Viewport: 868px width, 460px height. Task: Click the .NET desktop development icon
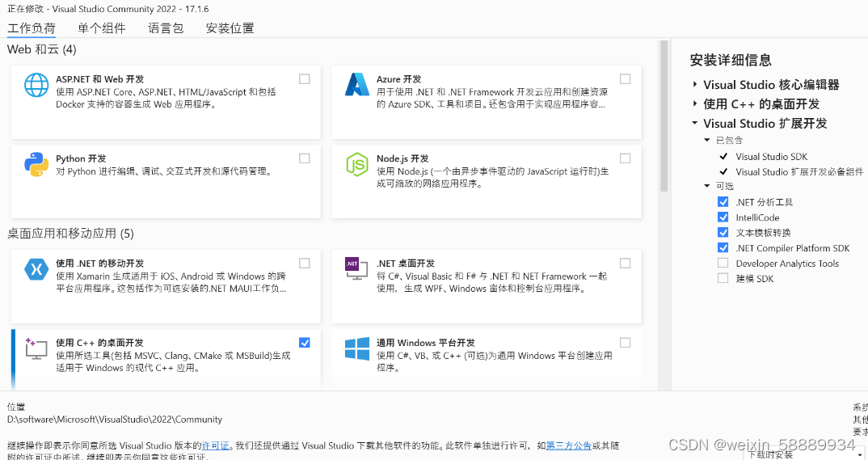356,268
